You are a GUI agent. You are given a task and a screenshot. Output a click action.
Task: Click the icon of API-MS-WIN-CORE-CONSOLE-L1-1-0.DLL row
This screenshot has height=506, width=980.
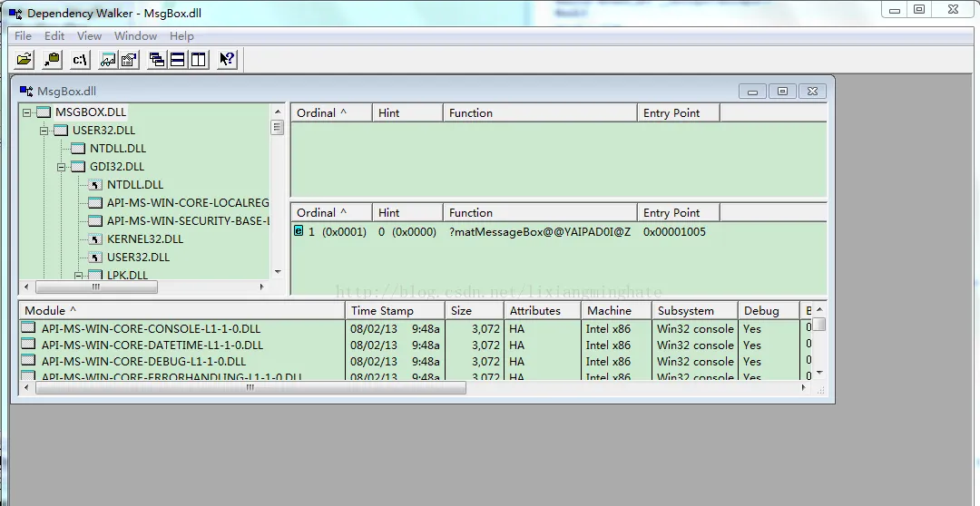(x=28, y=327)
